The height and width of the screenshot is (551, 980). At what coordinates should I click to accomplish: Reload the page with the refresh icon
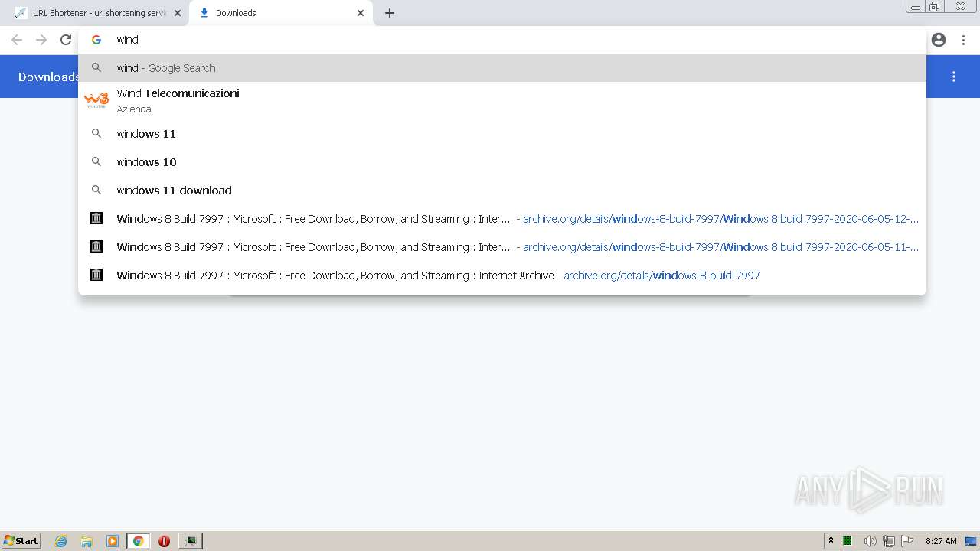pyautogui.click(x=66, y=40)
